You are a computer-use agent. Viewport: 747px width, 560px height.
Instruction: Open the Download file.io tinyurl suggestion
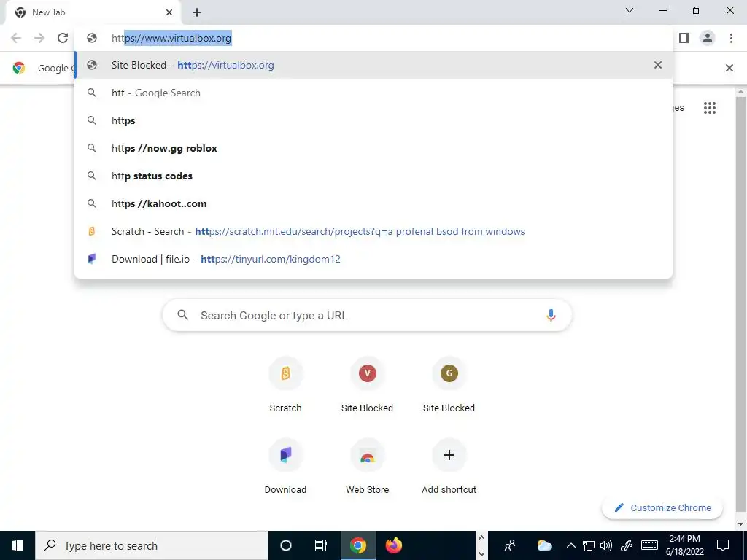[373, 259]
